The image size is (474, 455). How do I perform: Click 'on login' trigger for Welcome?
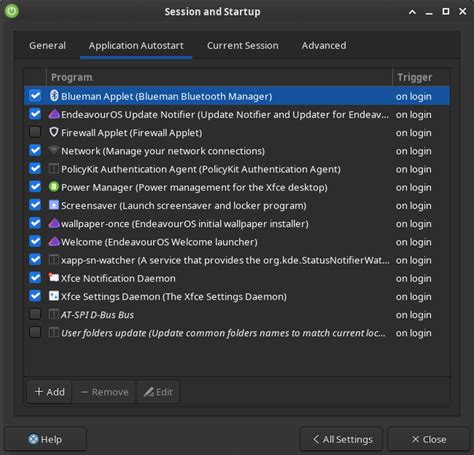413,242
